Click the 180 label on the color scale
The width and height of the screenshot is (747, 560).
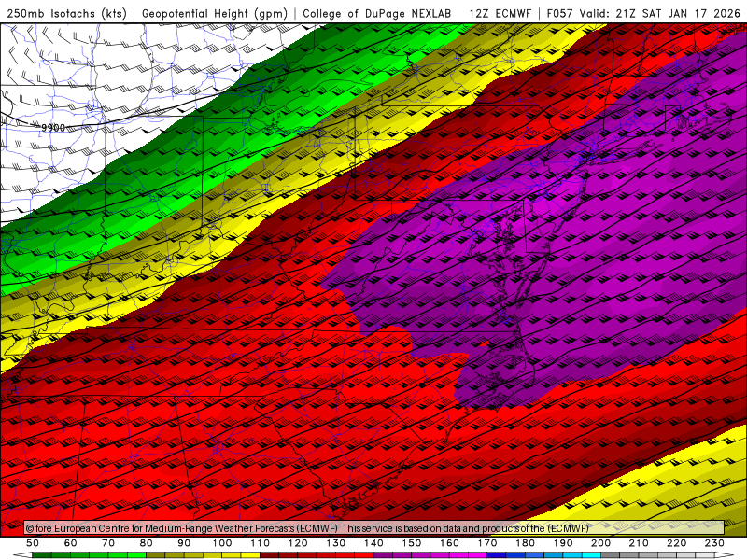(526, 543)
